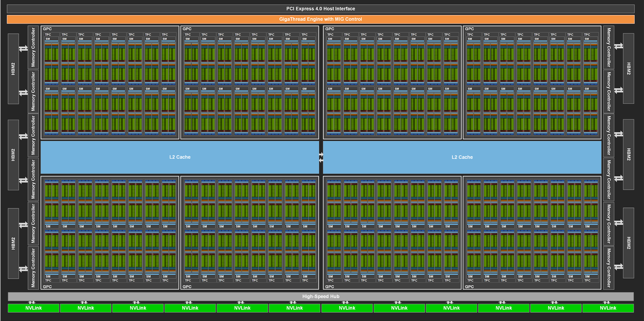
Task: Click the first TPC label in the top-left GPC
Action: 48,34
